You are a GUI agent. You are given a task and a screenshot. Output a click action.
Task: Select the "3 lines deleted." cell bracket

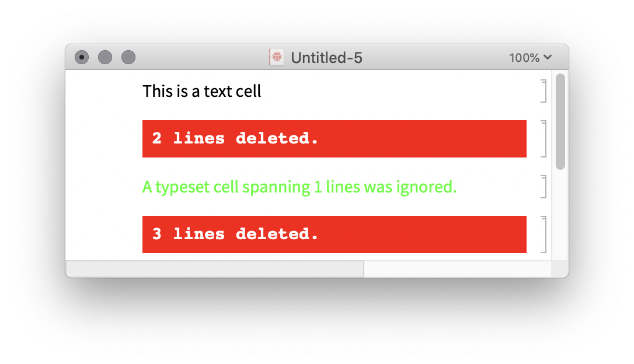[544, 235]
